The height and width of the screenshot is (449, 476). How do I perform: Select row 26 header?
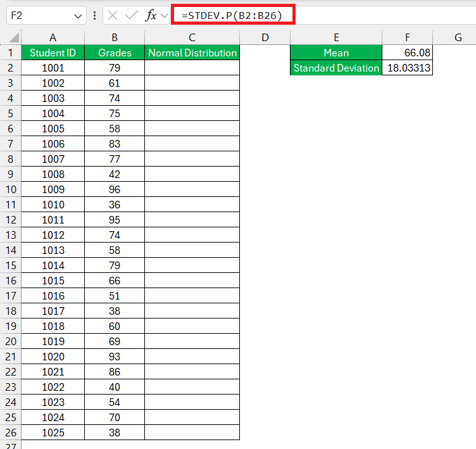click(x=11, y=433)
